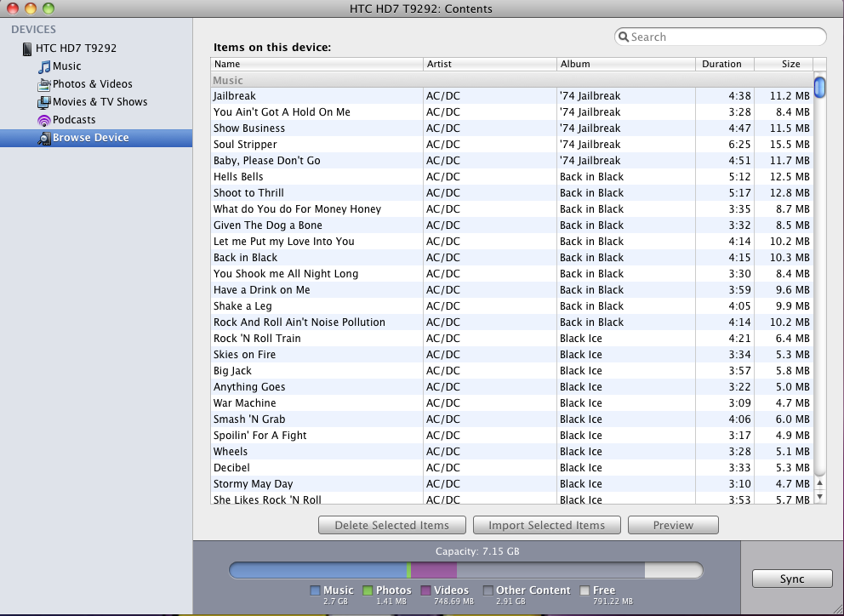Select Let me Put my Love Into You

(512, 242)
